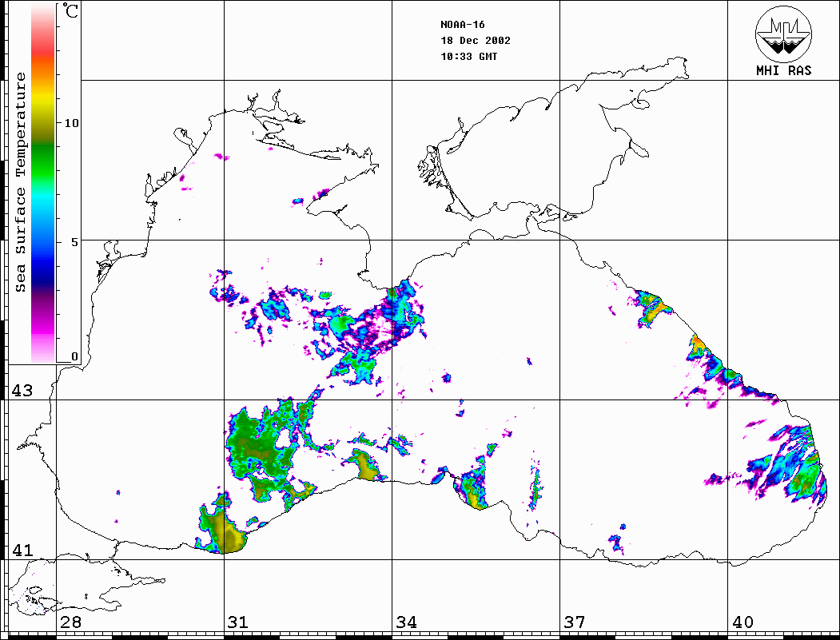Click the 'MHI RAS' label text
Image resolution: width=840 pixels, height=640 pixels.
click(784, 70)
